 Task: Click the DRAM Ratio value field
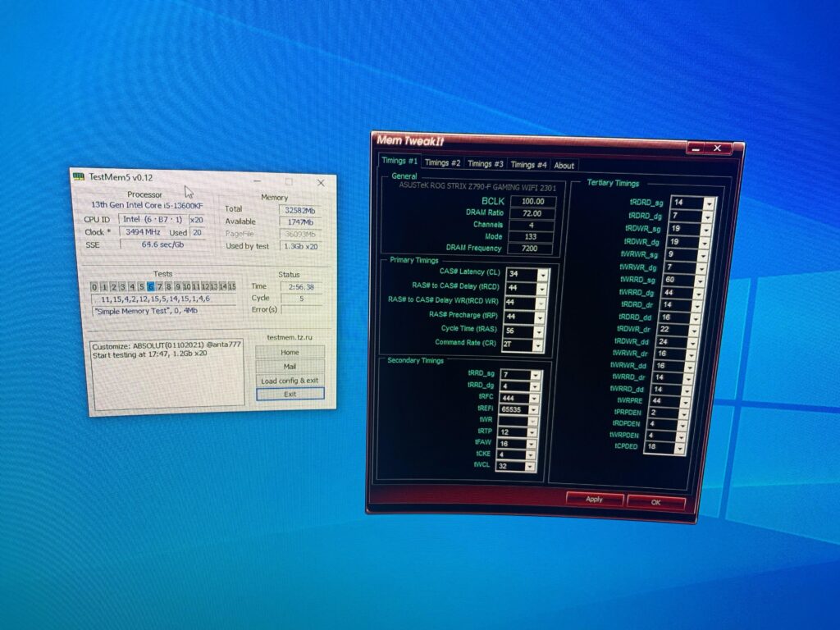532,213
